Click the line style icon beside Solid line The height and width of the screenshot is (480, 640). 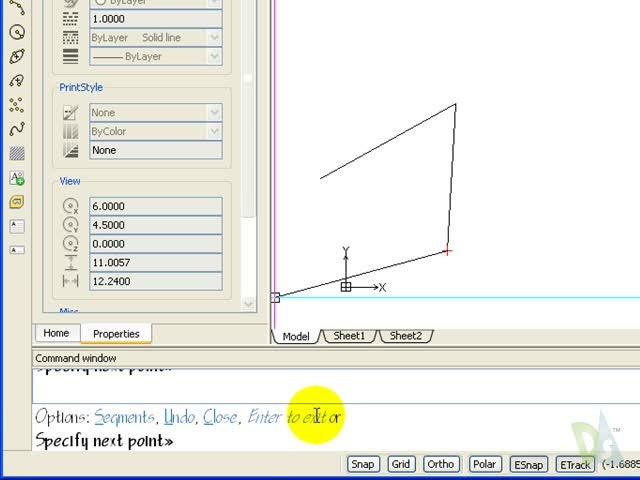(x=71, y=38)
